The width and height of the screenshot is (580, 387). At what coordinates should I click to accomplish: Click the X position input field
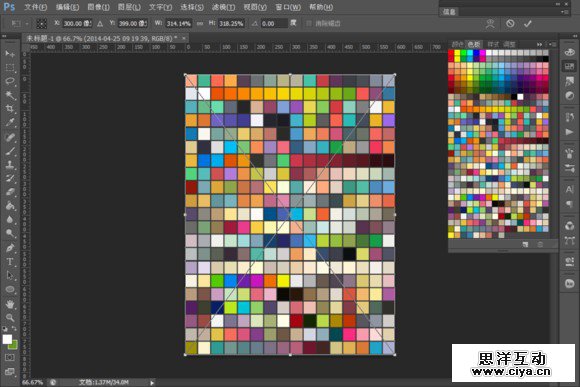[x=77, y=24]
